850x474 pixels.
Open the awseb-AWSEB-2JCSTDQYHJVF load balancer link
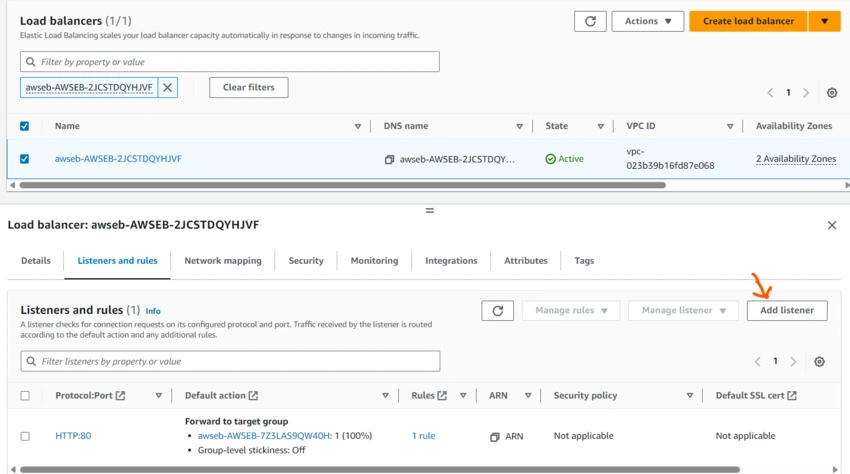coord(118,159)
